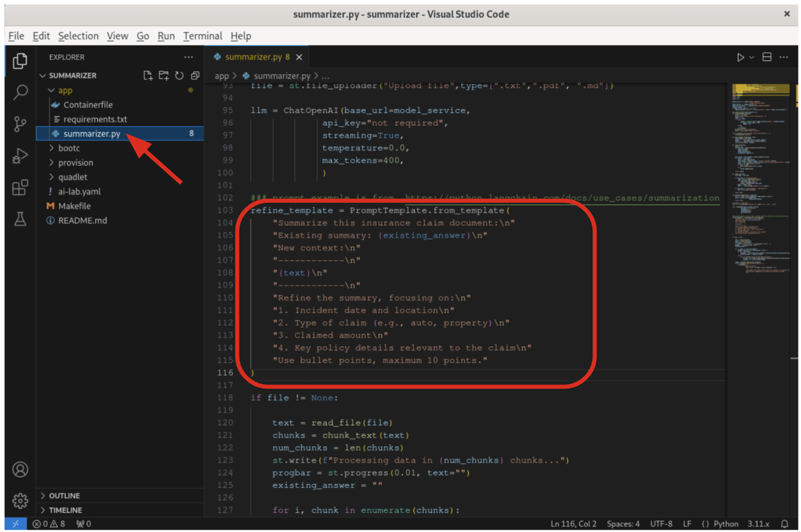Image resolution: width=801 pixels, height=532 pixels.
Task: Refresh the Explorer file tree
Action: click(179, 76)
